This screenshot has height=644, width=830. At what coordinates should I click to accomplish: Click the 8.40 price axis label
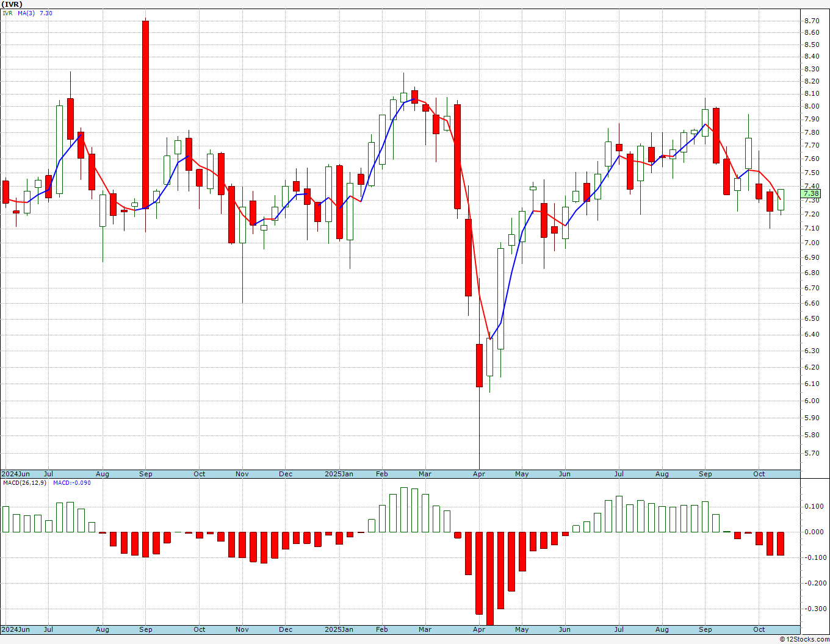[x=812, y=57]
